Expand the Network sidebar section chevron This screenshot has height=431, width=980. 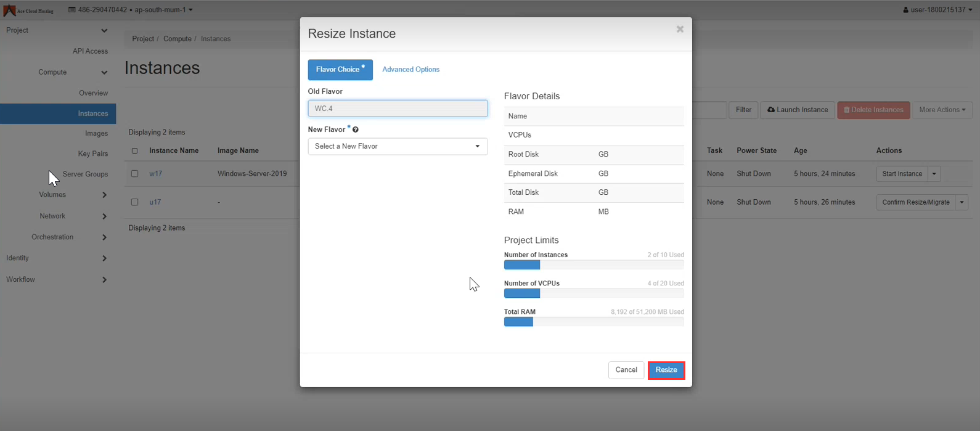104,216
